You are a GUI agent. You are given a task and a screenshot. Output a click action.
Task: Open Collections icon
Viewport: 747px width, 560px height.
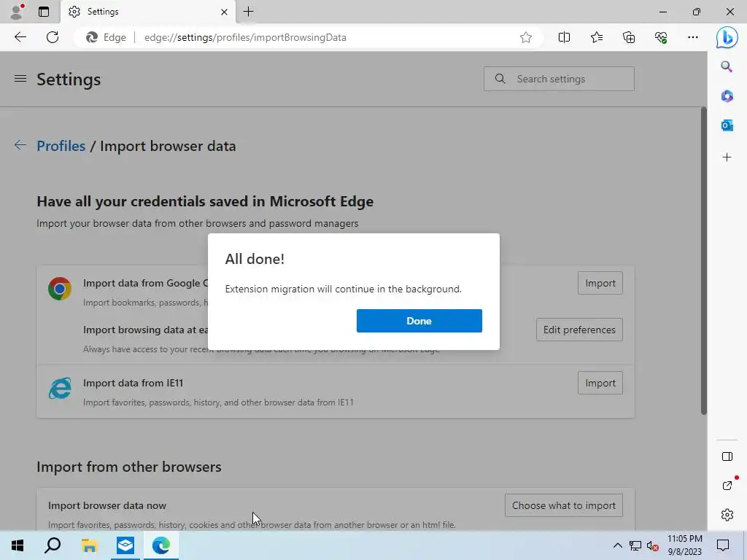(629, 37)
